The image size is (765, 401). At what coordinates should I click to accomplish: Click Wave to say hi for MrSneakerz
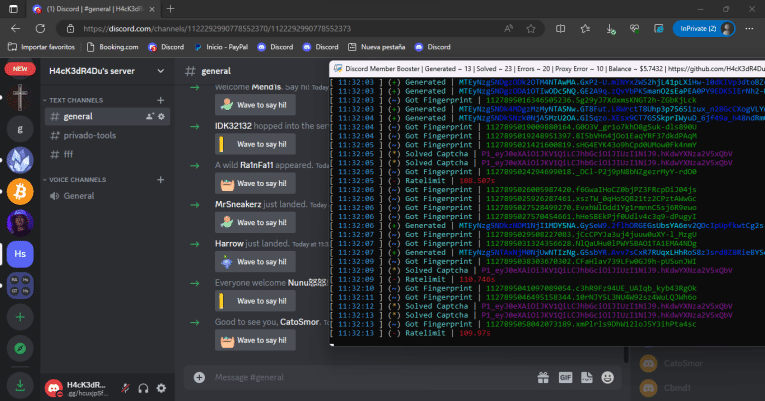256,222
